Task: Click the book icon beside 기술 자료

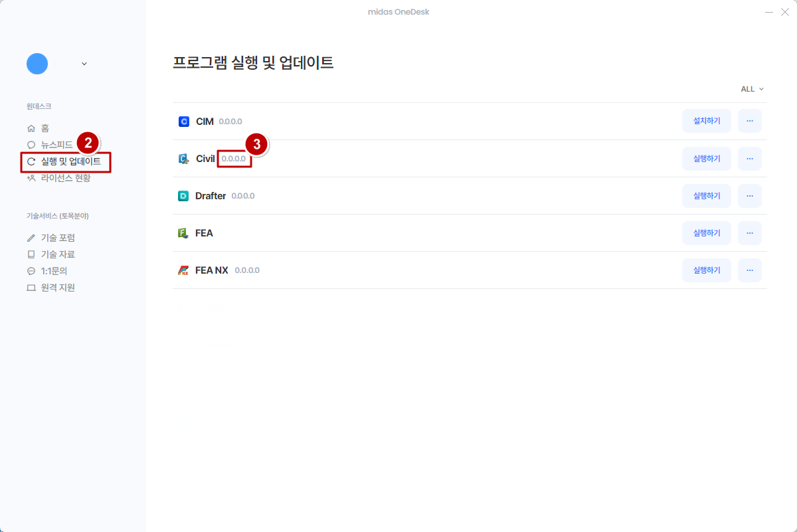Action: pyautogui.click(x=31, y=254)
